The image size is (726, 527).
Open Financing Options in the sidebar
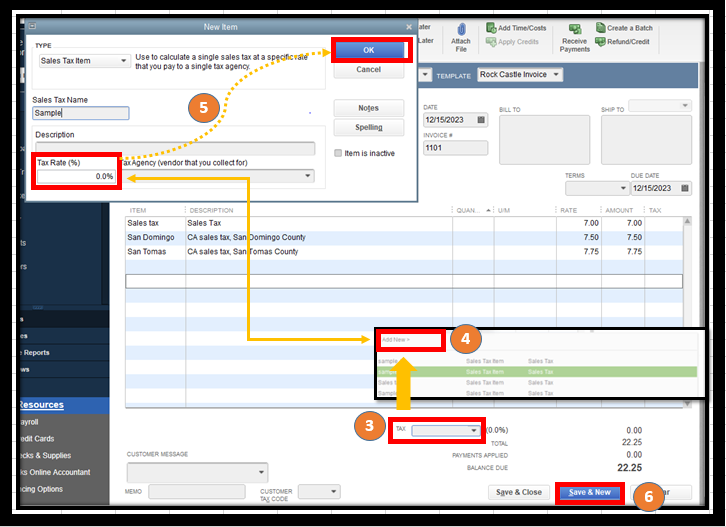pos(42,489)
